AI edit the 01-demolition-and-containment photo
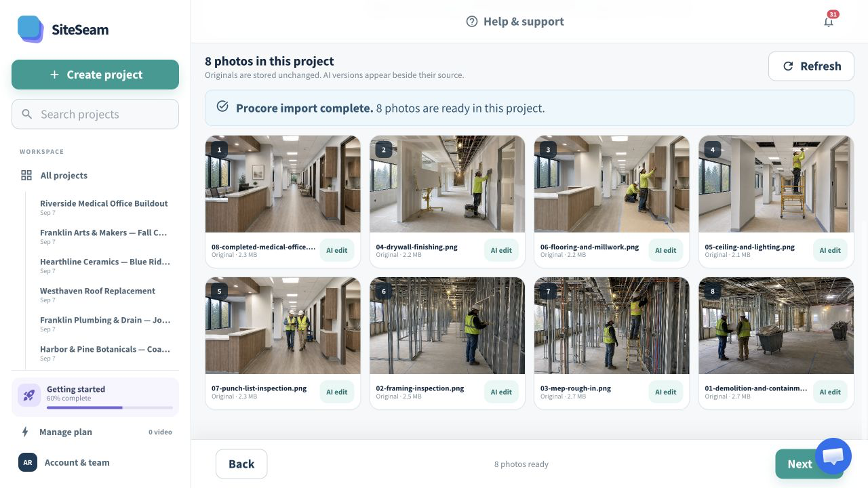Viewport: 868px width, 488px height. (x=830, y=392)
